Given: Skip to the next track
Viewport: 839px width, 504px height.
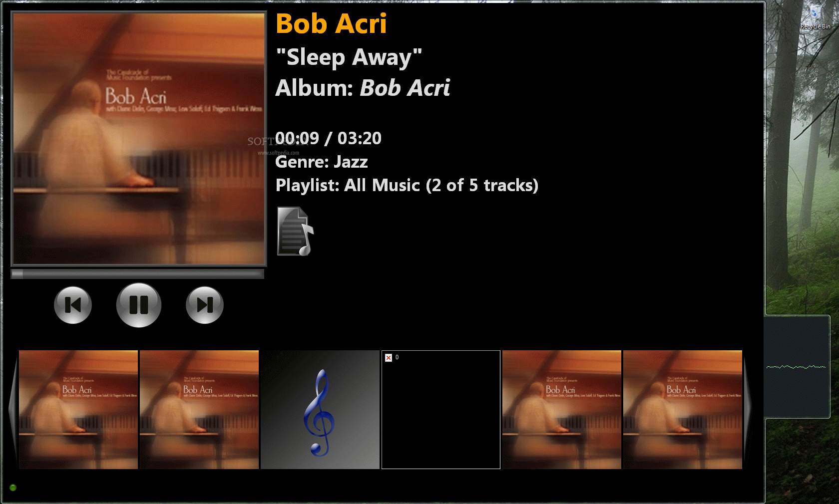Looking at the screenshot, I should pyautogui.click(x=205, y=305).
